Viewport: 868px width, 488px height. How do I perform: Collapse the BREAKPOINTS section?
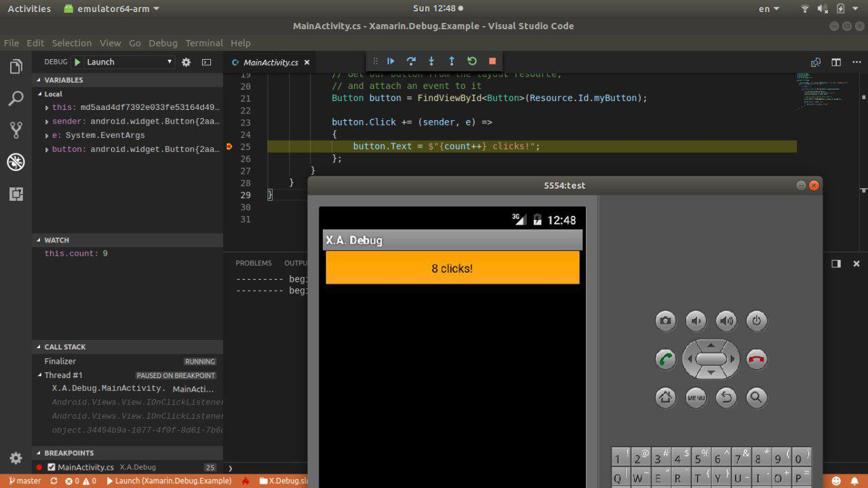127,453
